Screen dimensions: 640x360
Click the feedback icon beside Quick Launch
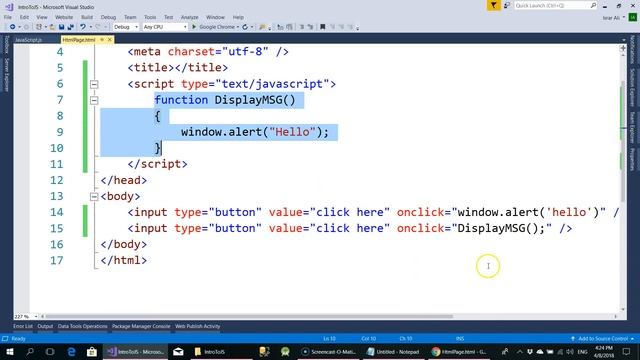pos(507,5)
